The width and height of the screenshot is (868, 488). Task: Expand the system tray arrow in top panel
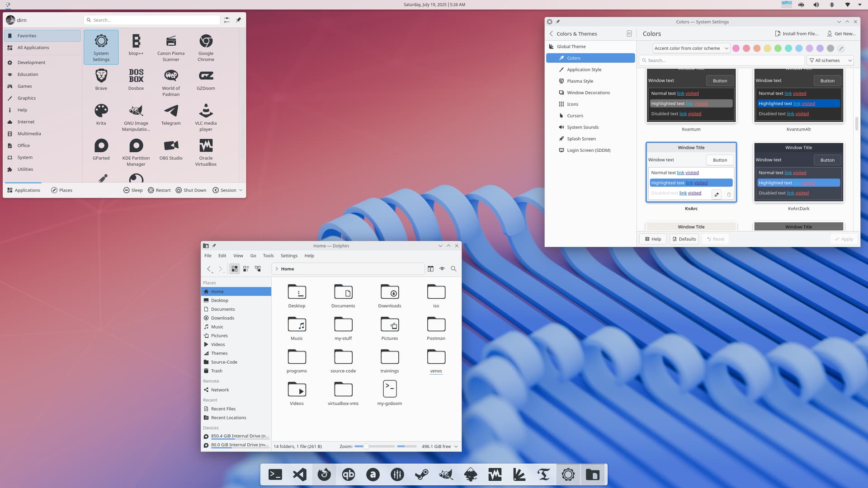[x=859, y=5]
